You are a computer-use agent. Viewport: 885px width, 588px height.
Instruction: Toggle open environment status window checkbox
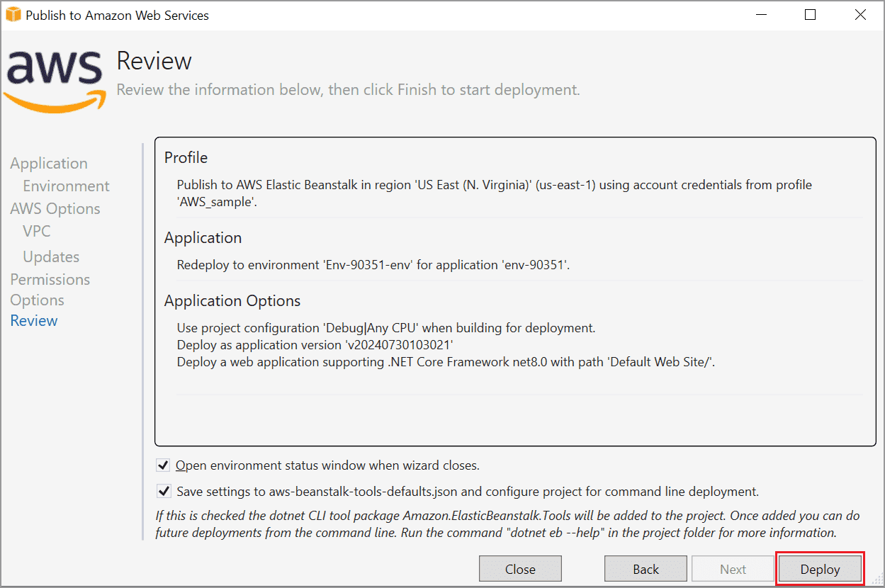163,465
